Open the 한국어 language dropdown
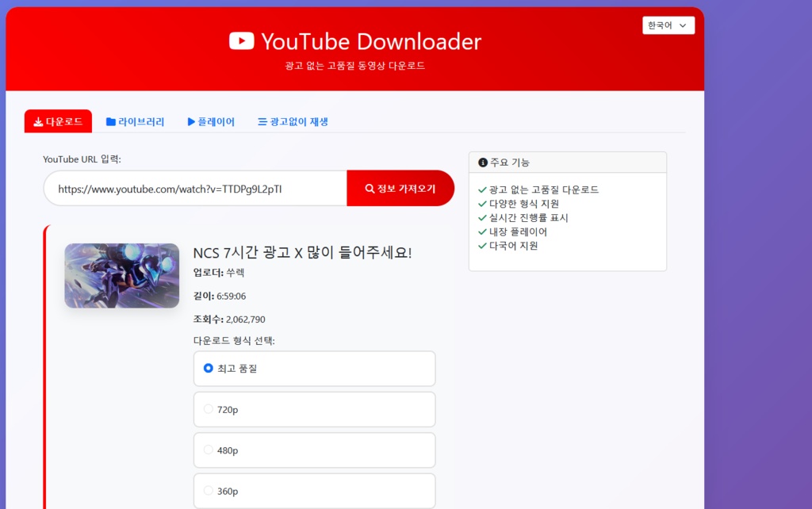The width and height of the screenshot is (812, 509). point(668,25)
